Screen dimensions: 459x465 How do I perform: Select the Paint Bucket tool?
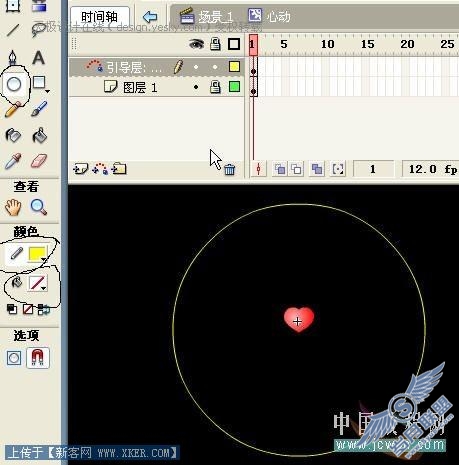tap(39, 135)
